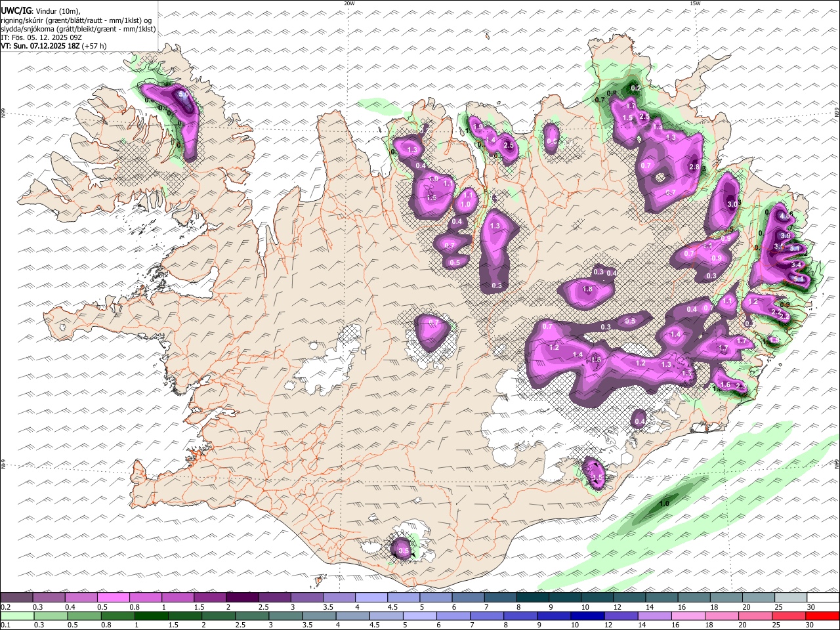Click the 'UWC/IG: Vindur (10m)' title text

coord(41,11)
